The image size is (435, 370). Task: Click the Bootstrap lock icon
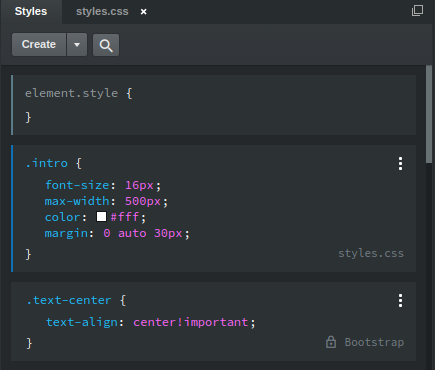coord(331,342)
